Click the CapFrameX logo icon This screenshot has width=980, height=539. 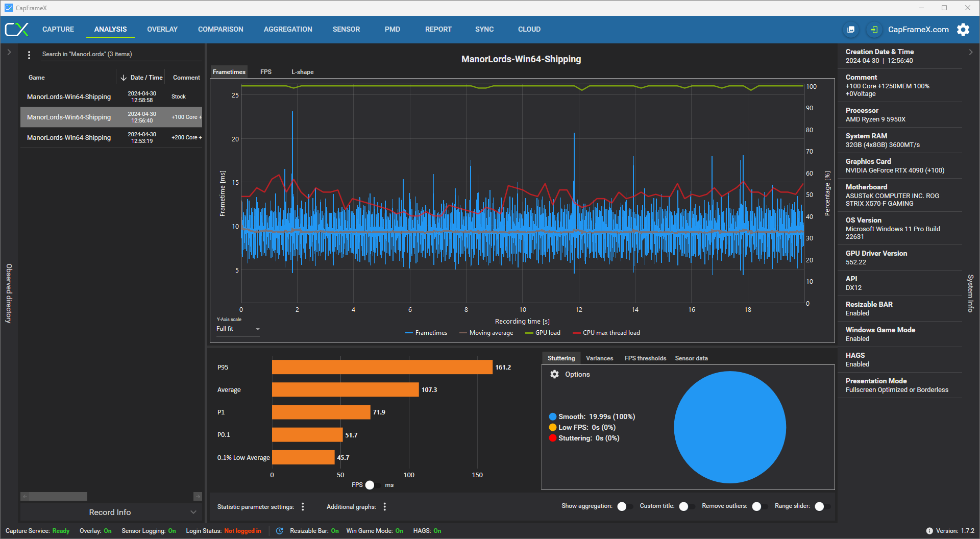(x=17, y=29)
